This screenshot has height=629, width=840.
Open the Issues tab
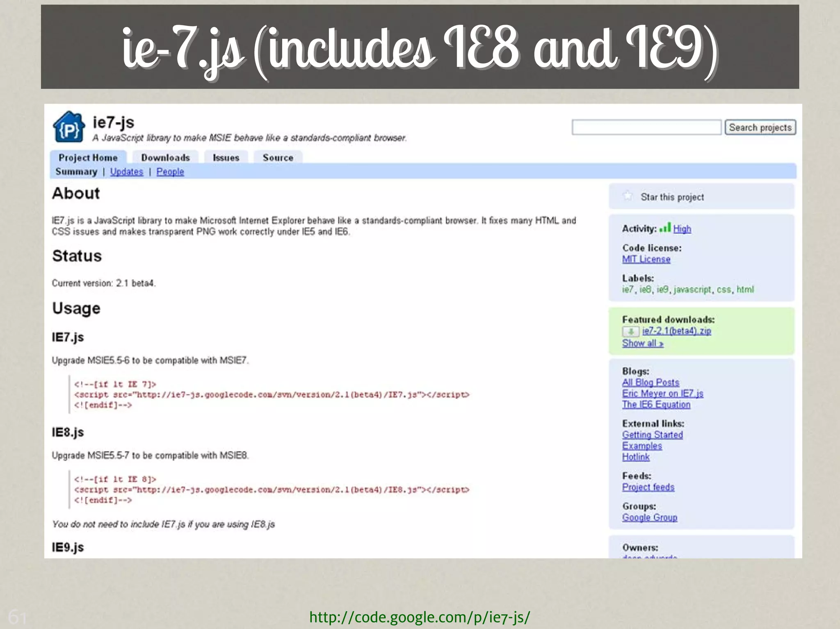click(226, 157)
